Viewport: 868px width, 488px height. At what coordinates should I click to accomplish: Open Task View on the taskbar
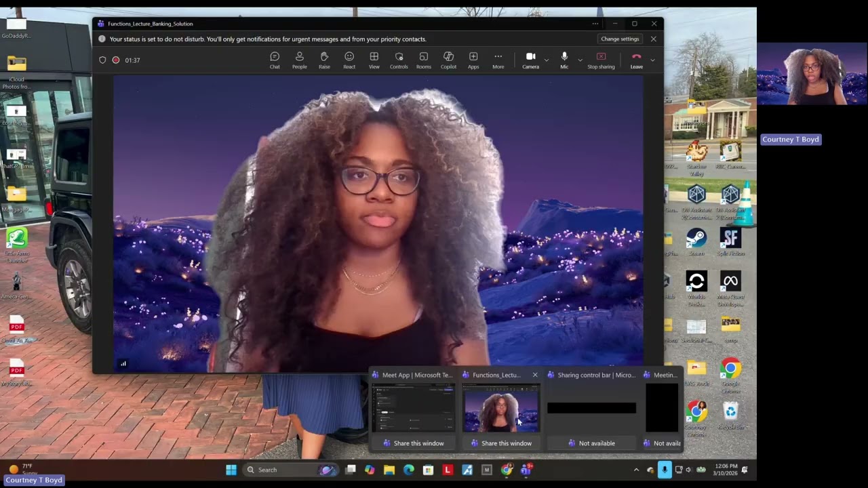(x=351, y=470)
